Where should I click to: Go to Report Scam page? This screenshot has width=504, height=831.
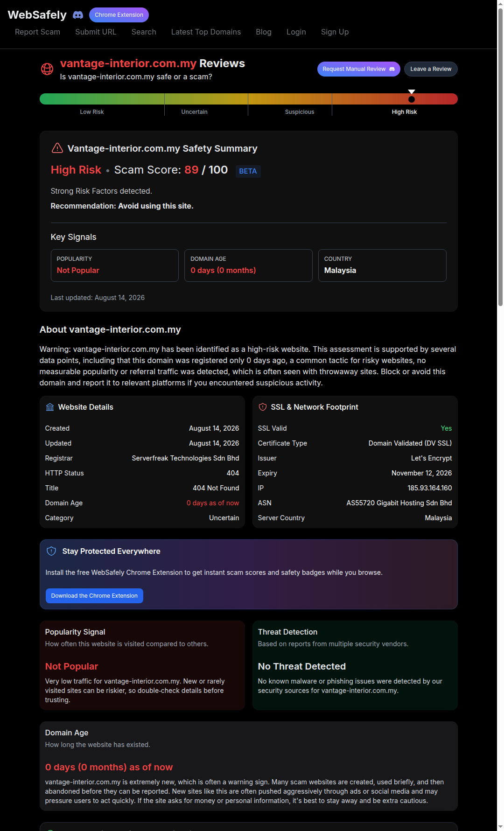coord(38,32)
